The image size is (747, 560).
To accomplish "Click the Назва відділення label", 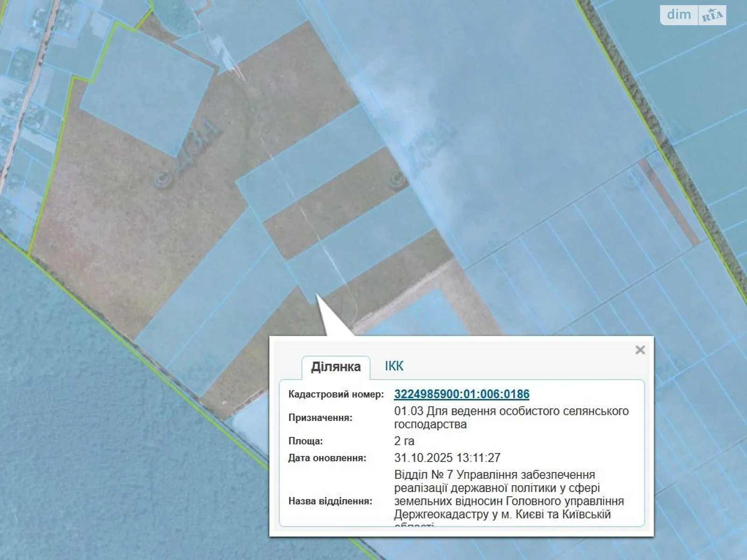I will (330, 501).
